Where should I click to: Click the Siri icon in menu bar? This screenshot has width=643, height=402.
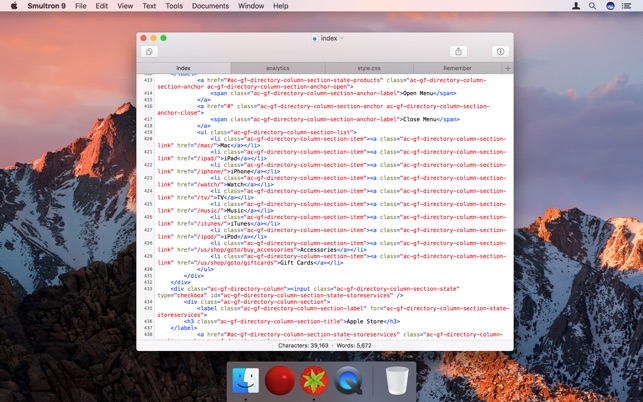(610, 6)
